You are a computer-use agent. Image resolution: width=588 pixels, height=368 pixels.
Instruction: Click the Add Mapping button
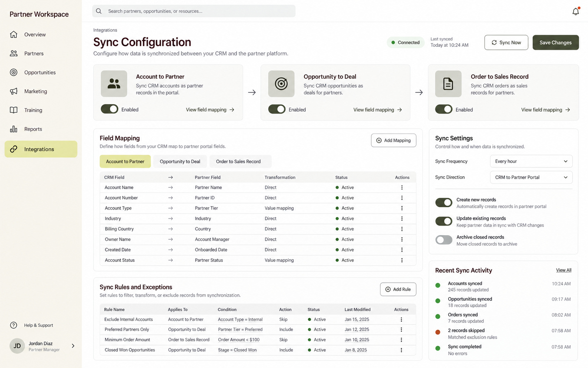(394, 140)
